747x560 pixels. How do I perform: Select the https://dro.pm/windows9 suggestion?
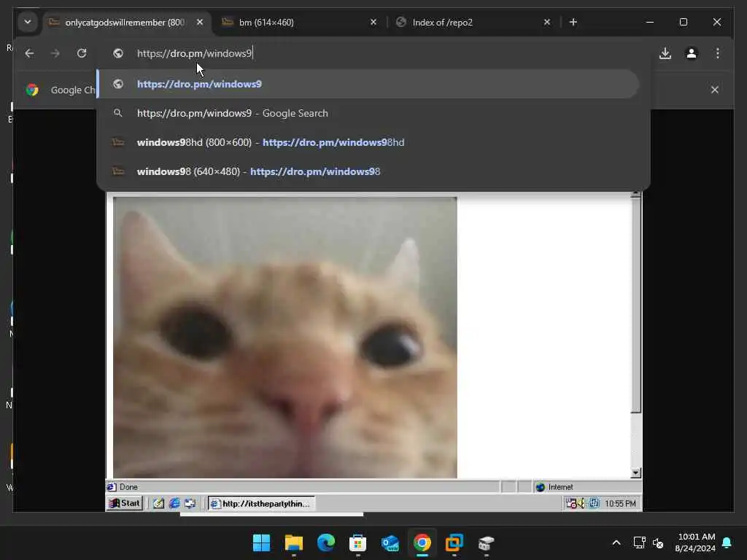coord(368,84)
